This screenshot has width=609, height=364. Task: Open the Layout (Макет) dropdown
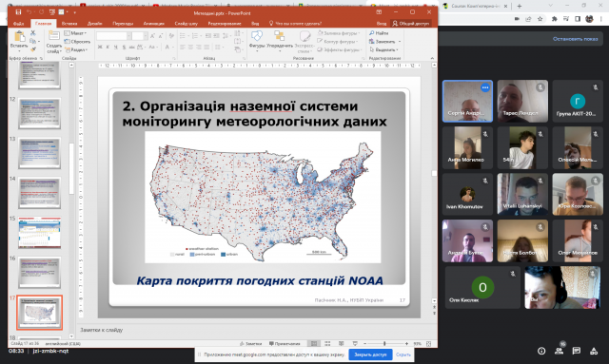coord(75,33)
